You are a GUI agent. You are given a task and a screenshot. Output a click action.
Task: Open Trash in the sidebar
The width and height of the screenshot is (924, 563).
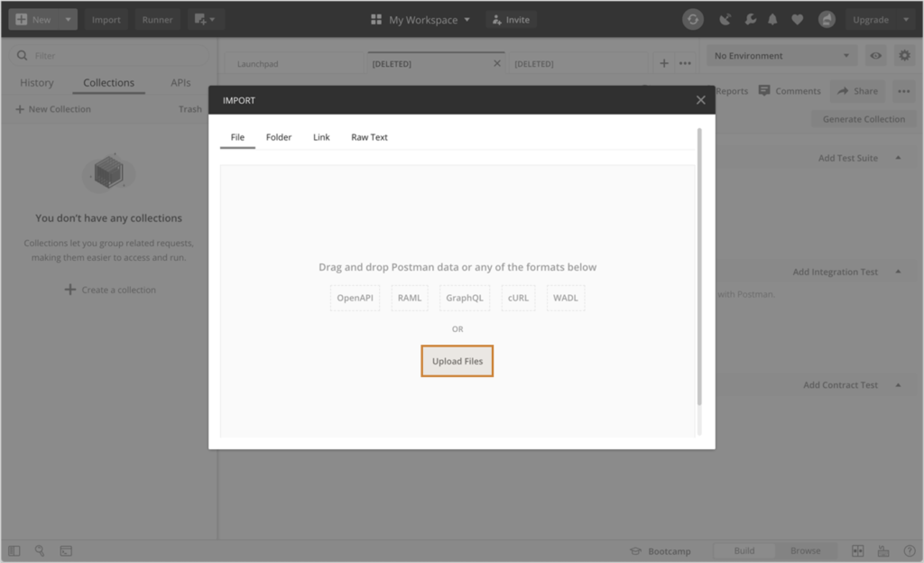coord(189,109)
